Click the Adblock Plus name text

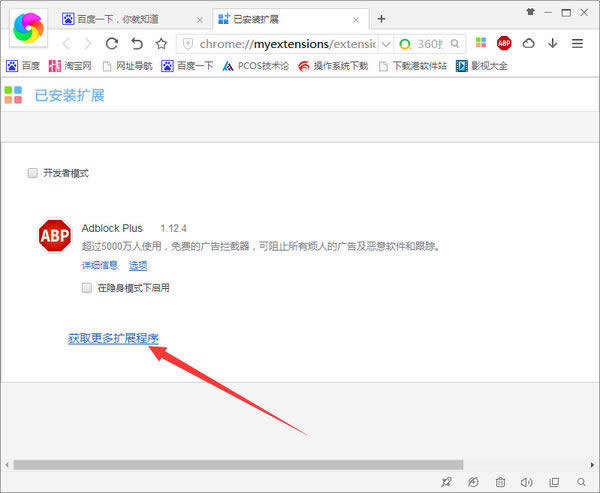click(112, 229)
